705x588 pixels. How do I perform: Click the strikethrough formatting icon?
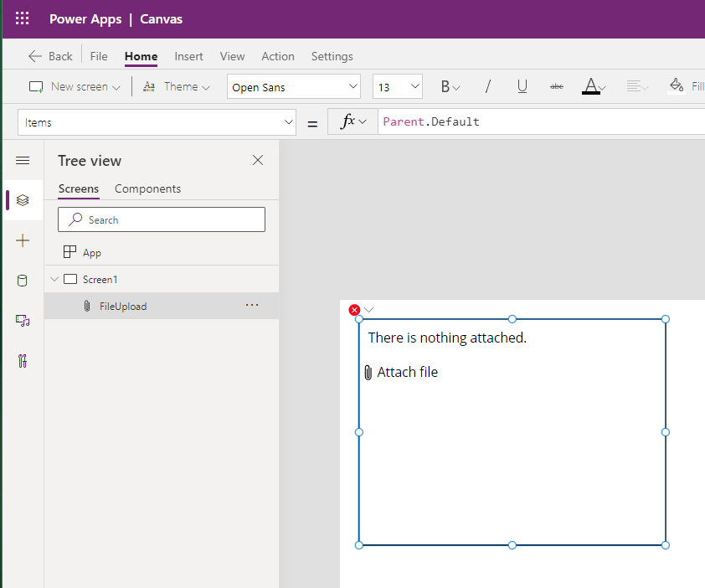556,86
